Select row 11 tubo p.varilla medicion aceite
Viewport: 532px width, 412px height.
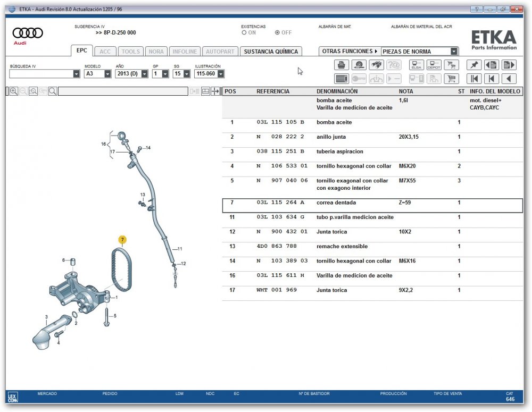click(x=372, y=220)
